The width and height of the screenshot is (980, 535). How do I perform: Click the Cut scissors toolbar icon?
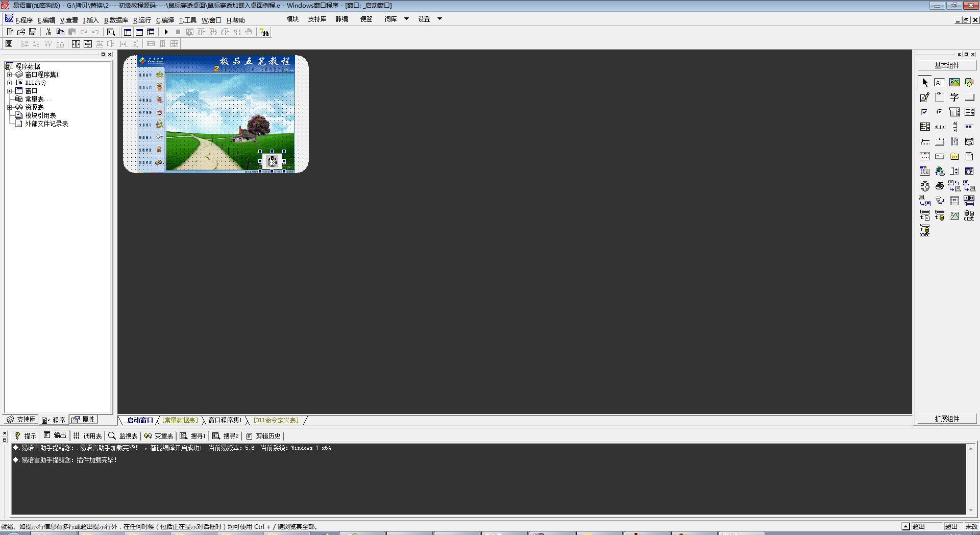click(x=48, y=32)
